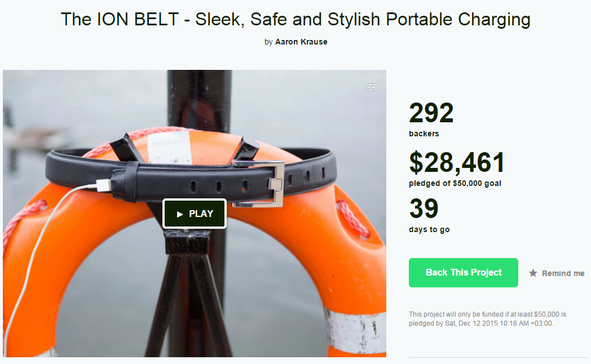Click the triangle icon inside the PLAY button
591x364 pixels.
tap(180, 214)
